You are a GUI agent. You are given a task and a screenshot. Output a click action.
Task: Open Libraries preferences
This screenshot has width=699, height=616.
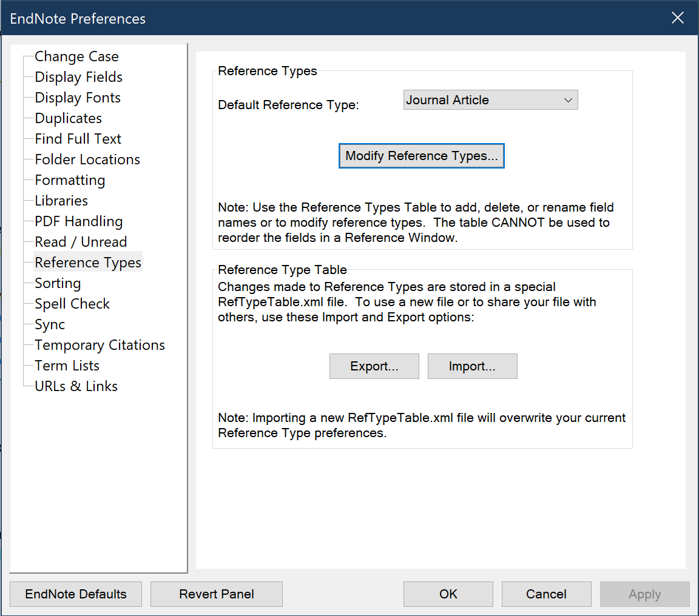(61, 201)
